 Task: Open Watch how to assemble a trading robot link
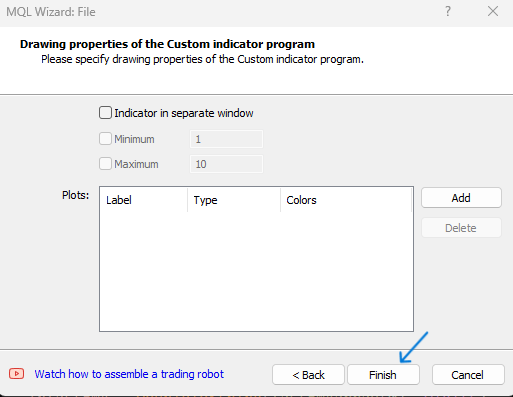tap(129, 374)
